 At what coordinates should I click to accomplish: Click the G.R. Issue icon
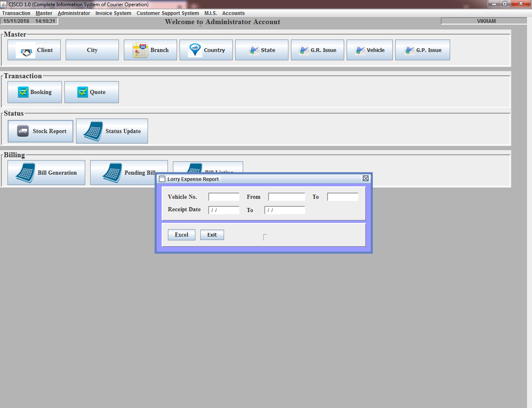(304, 50)
